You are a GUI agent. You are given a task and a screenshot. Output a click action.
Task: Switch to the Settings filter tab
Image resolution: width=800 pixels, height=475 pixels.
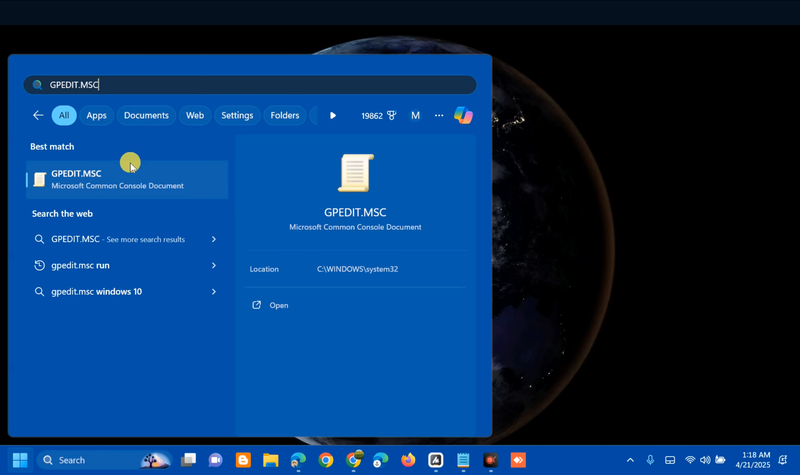[x=237, y=115]
